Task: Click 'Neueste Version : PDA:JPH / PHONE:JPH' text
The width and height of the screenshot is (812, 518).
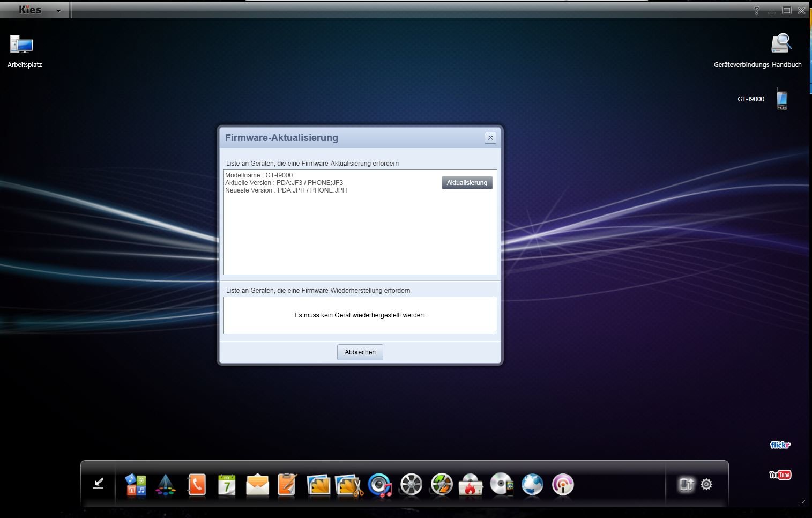Action: (286, 190)
